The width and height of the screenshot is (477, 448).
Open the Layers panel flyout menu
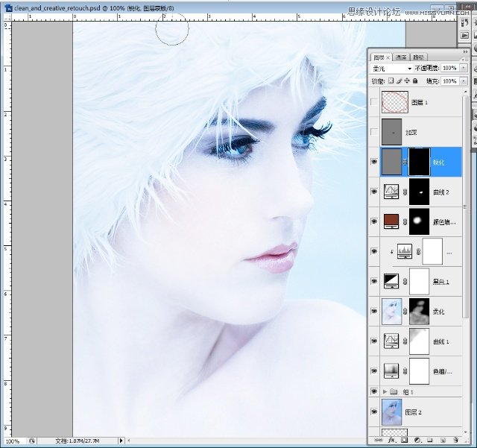464,59
